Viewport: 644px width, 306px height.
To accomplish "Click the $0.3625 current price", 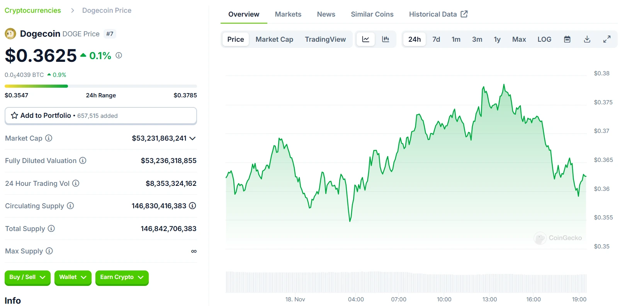I will click(41, 56).
